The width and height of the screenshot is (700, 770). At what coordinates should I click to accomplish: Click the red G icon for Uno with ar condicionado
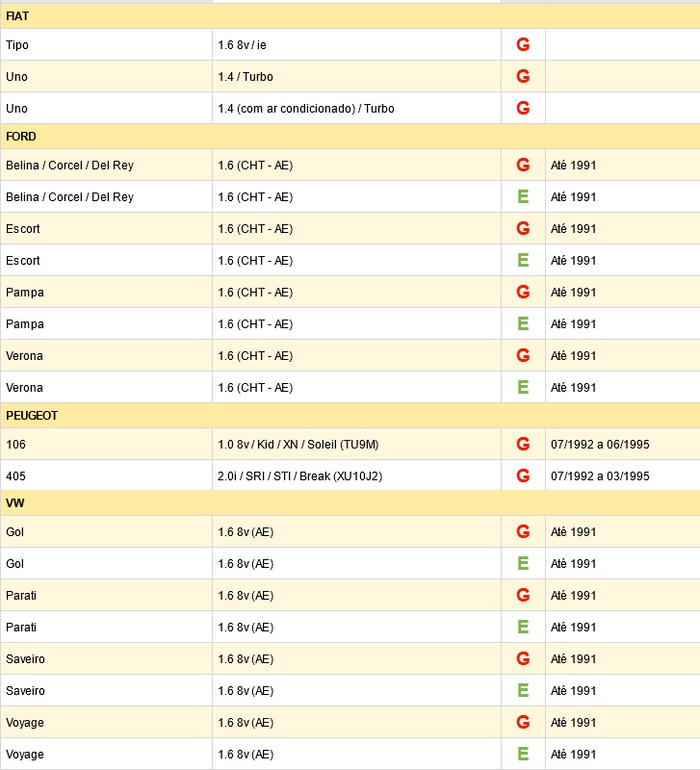click(523, 108)
